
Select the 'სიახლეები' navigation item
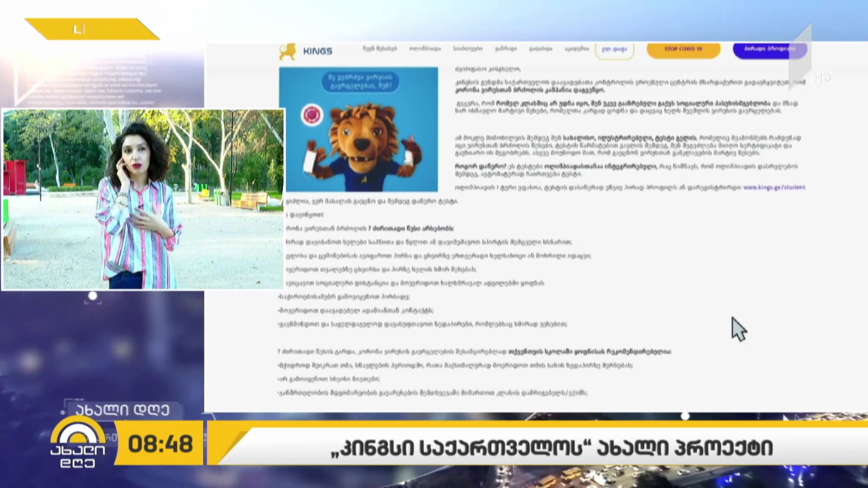[x=468, y=48]
